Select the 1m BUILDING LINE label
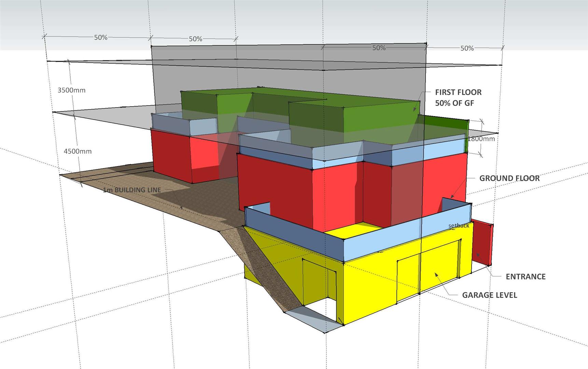Image resolution: width=588 pixels, height=369 pixels. point(132,190)
